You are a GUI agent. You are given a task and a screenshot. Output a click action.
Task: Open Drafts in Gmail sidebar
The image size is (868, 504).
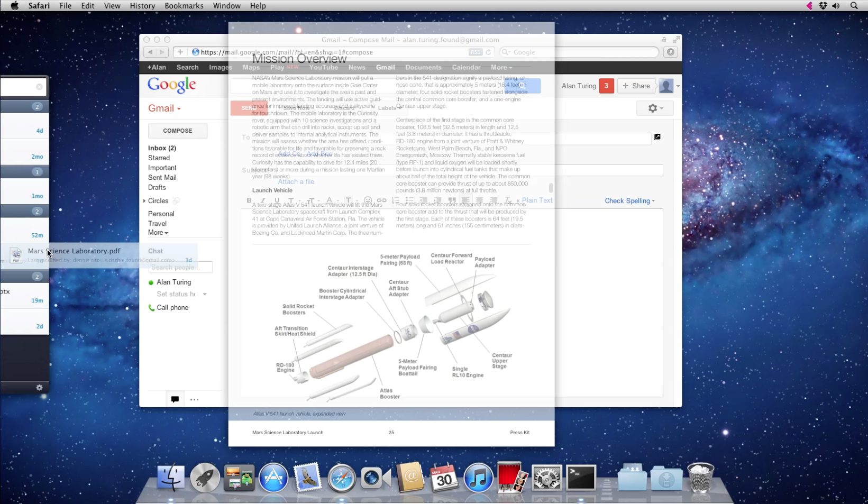[x=157, y=188]
